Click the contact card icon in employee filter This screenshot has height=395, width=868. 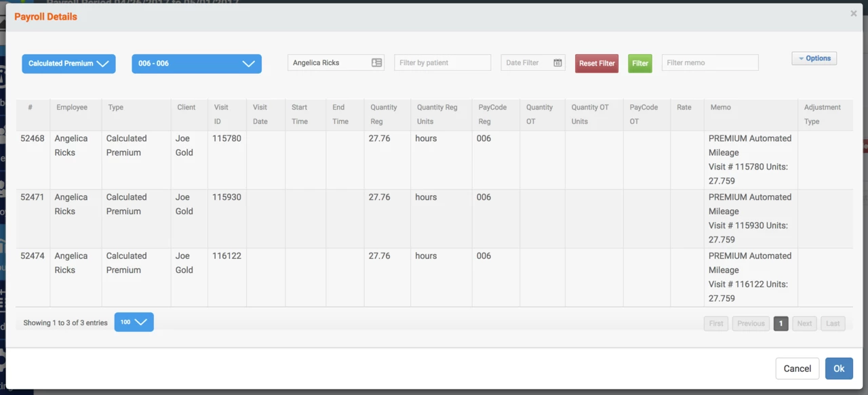pos(376,63)
